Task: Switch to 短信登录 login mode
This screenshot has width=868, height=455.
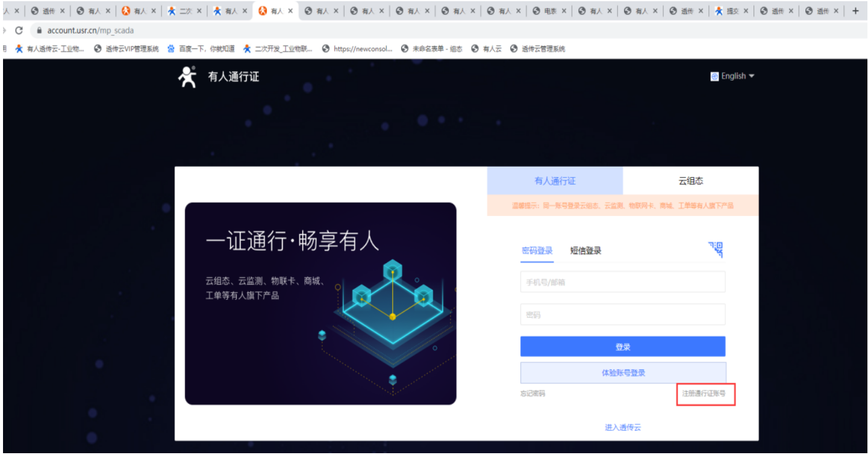Action: tap(586, 251)
